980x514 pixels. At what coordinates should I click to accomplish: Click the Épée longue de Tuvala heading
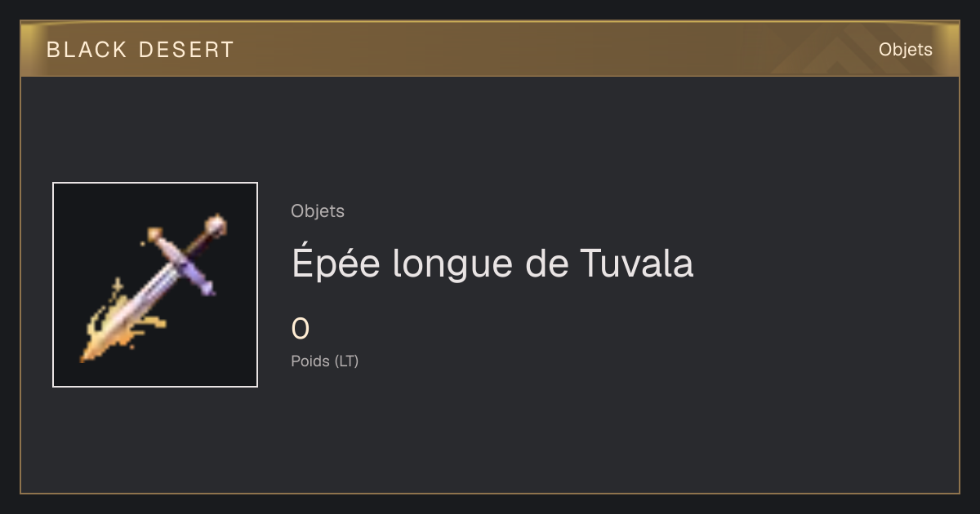(492, 264)
